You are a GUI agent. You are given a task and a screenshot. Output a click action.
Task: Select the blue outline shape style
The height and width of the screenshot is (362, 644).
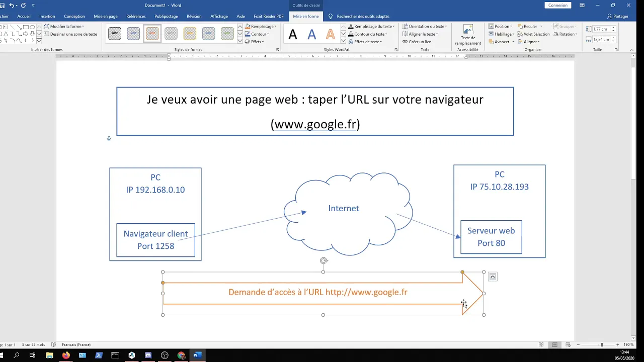tap(133, 34)
